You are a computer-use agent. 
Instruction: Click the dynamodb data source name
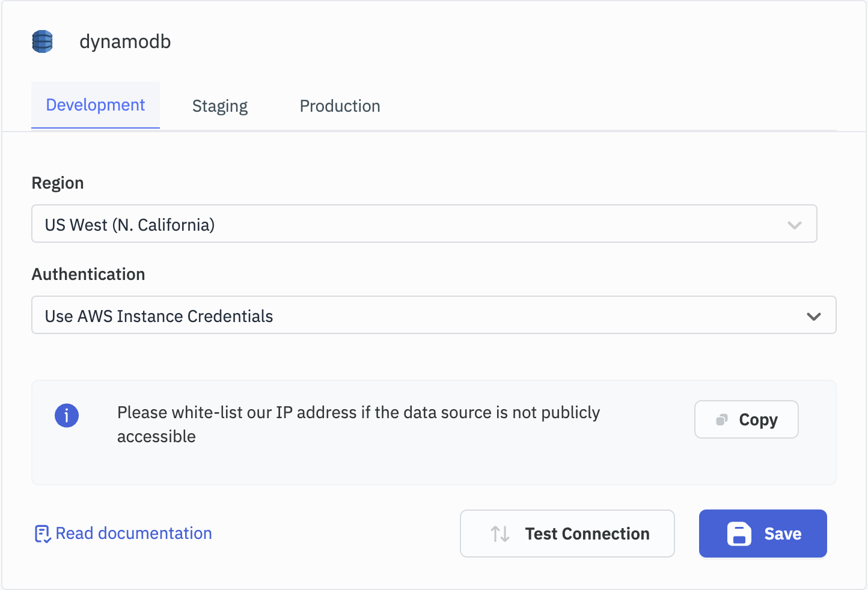pos(125,41)
